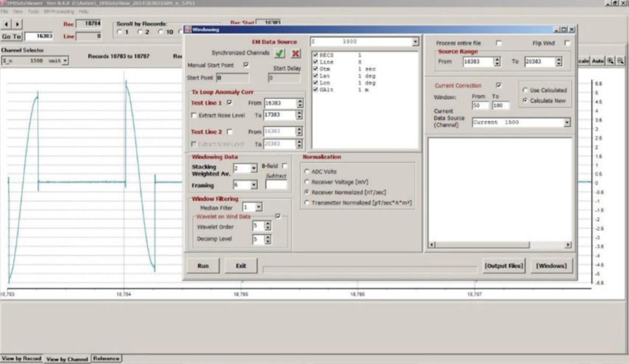629x364 pixels.
Task: Go to previous record with left arrow
Action: [6, 24]
